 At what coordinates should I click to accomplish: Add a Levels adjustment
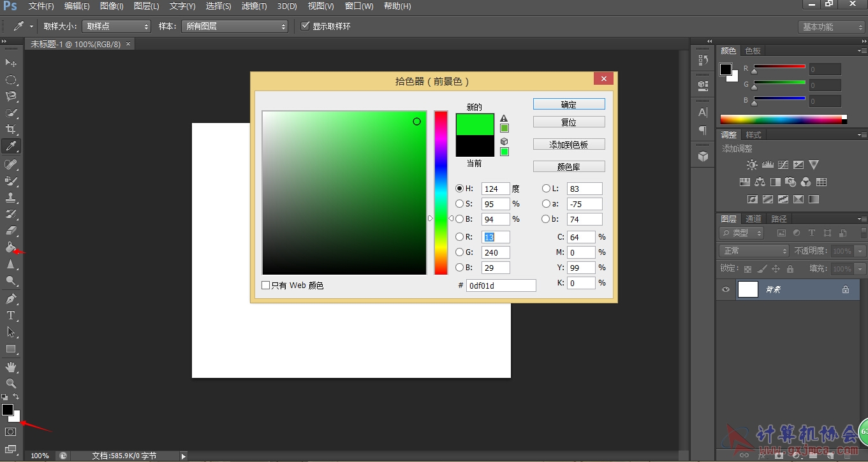click(x=768, y=164)
